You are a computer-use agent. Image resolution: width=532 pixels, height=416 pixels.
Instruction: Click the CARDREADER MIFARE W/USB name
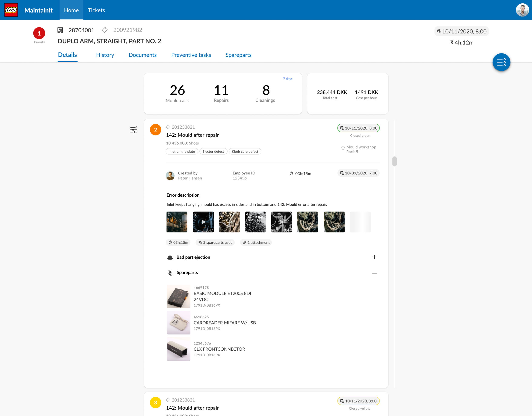225,323
